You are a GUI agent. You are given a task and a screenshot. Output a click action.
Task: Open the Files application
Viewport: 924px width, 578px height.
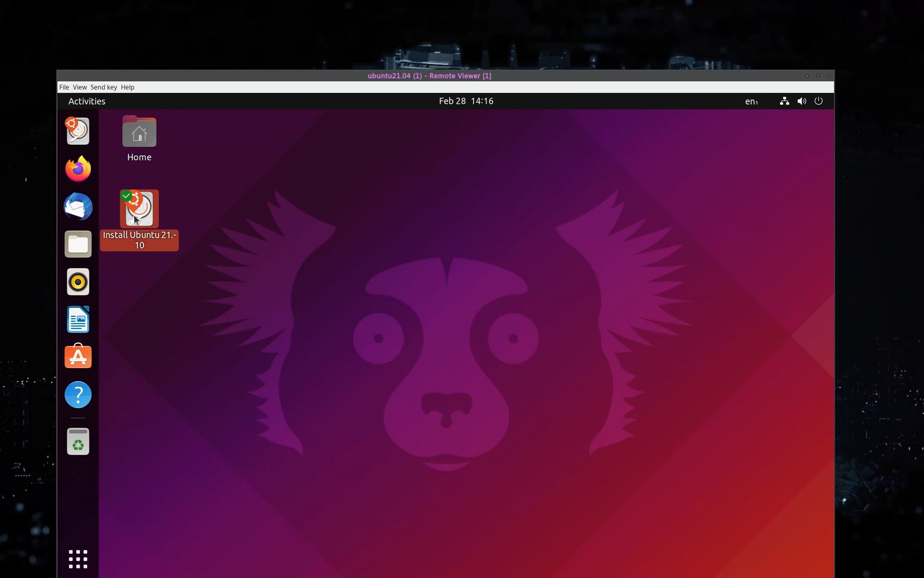click(x=78, y=244)
